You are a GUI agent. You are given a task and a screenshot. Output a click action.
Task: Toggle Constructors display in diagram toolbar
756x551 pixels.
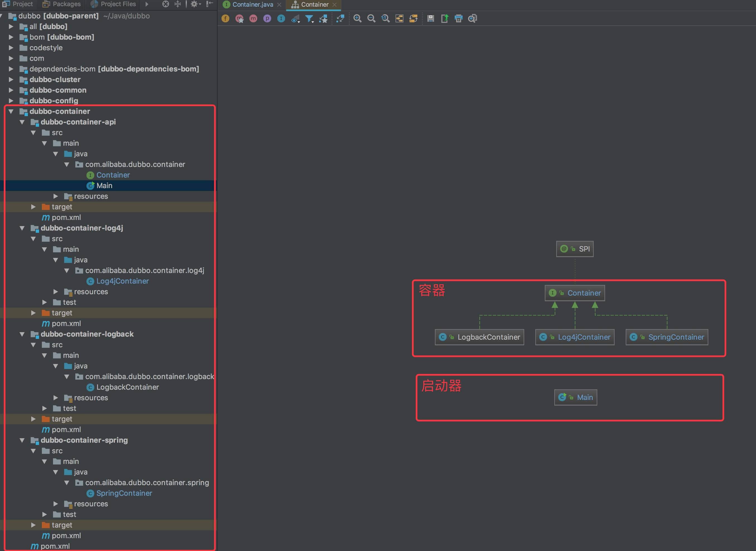pyautogui.click(x=239, y=18)
